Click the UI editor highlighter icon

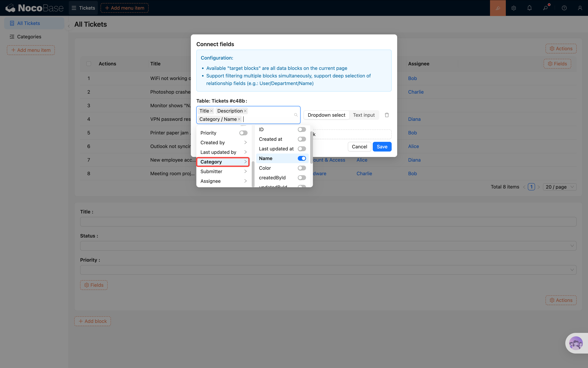(x=498, y=8)
